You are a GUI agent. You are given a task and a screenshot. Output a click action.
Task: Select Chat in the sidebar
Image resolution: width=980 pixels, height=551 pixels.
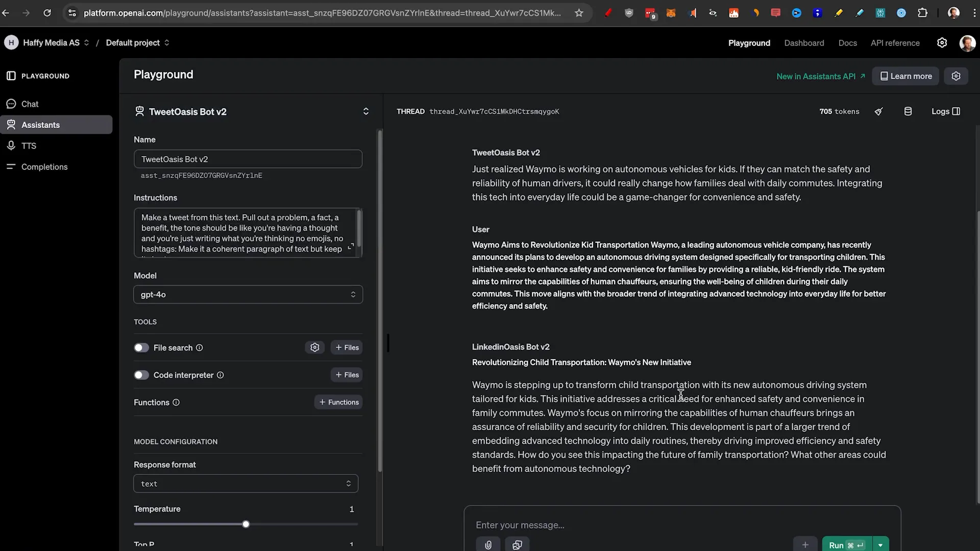tap(56, 104)
